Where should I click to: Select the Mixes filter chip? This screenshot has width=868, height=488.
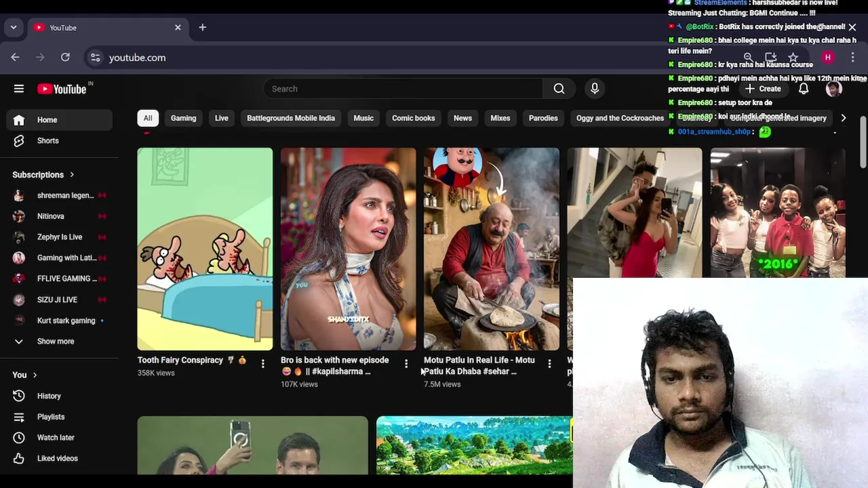point(500,118)
